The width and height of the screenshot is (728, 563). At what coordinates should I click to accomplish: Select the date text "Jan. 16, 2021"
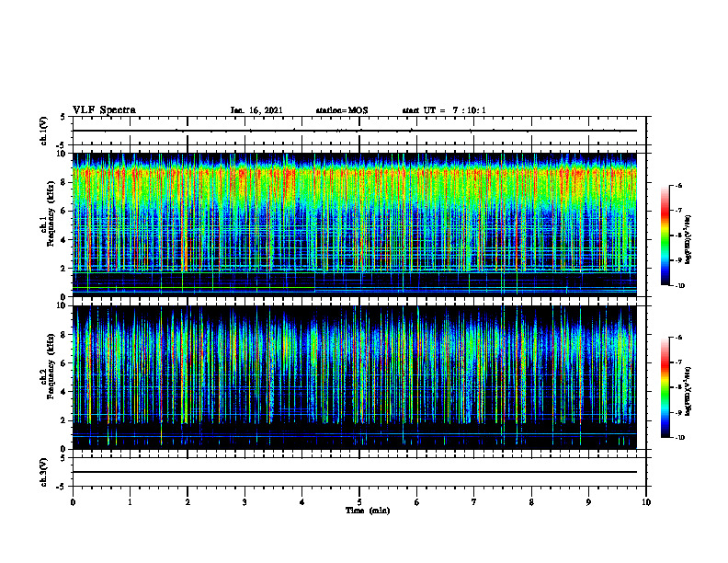(256, 110)
